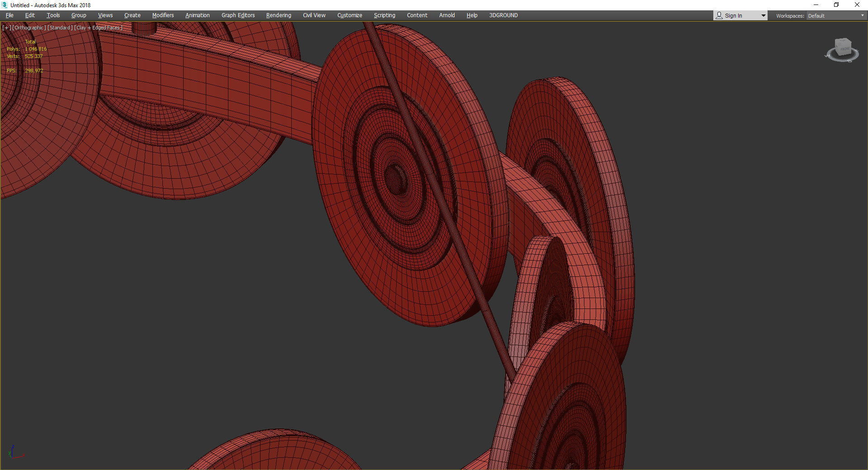This screenshot has height=470, width=868.
Task: Click the Sign In button
Action: [734, 16]
